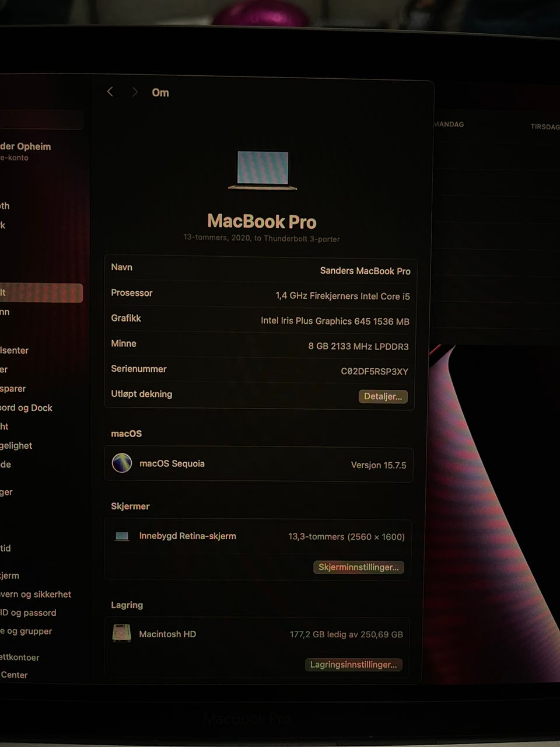This screenshot has height=747, width=560.
Task: Open 'der Opheim' account entry in sidebar
Action: tap(26, 151)
